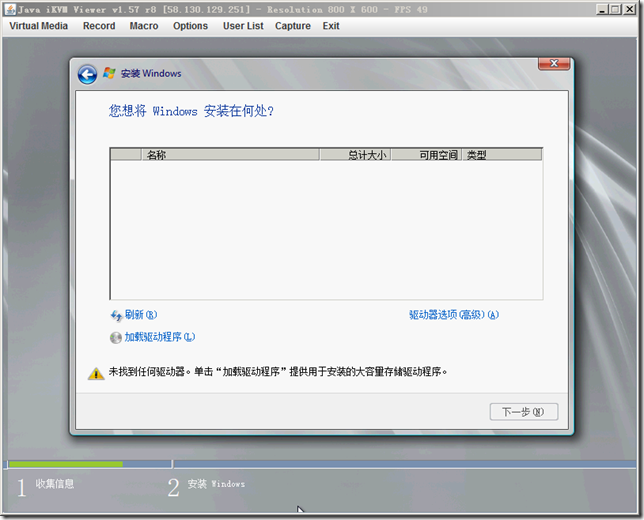The height and width of the screenshot is (520, 644).
Task: Click the green installation progress bar
Action: click(66, 464)
